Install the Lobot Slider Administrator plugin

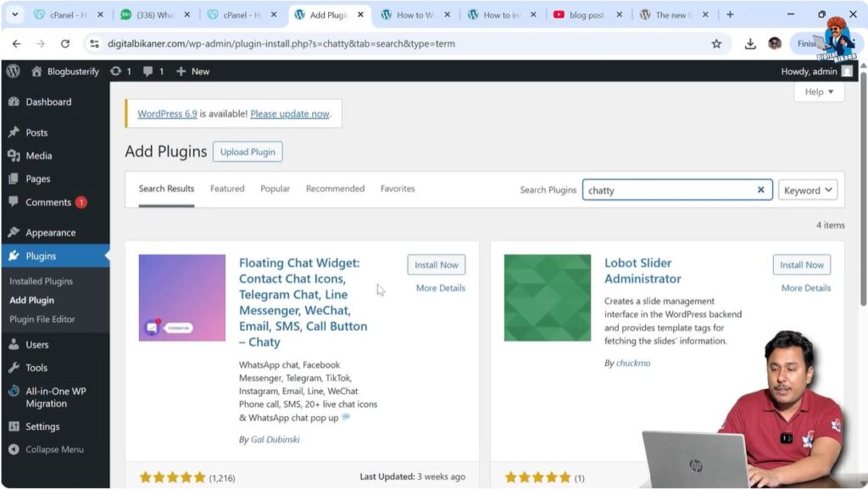point(802,265)
